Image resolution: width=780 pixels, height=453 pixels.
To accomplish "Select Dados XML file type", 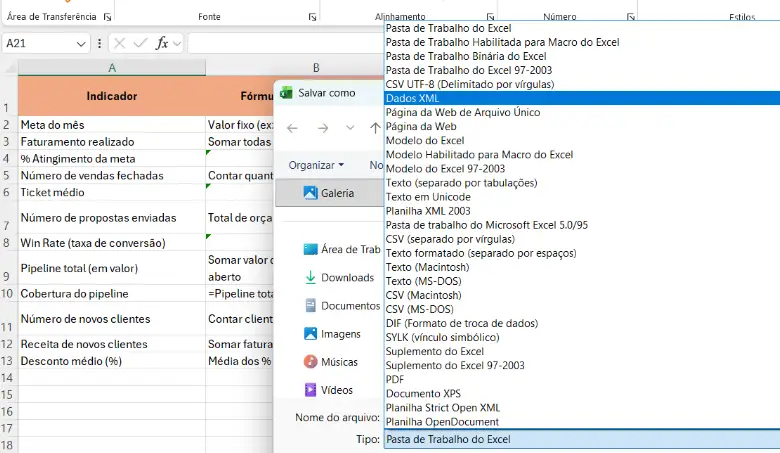I will point(583,98).
